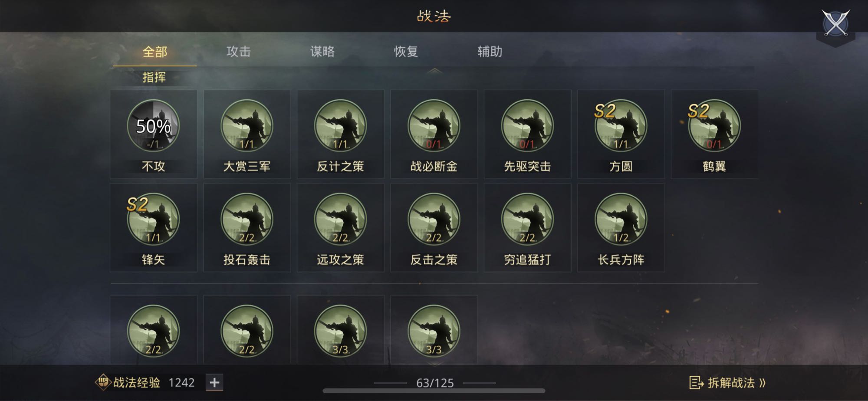Choose the 战必断金 tactic icon
The image size is (868, 401).
click(x=434, y=126)
